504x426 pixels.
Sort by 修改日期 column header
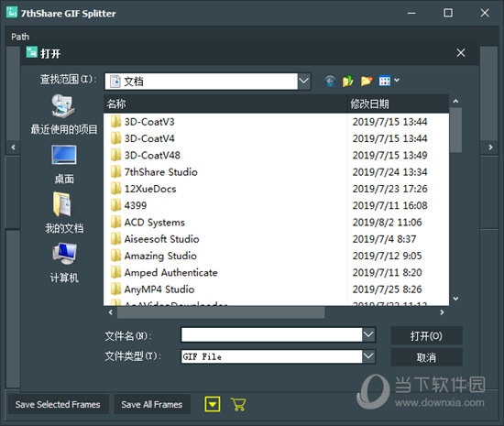pyautogui.click(x=398, y=104)
